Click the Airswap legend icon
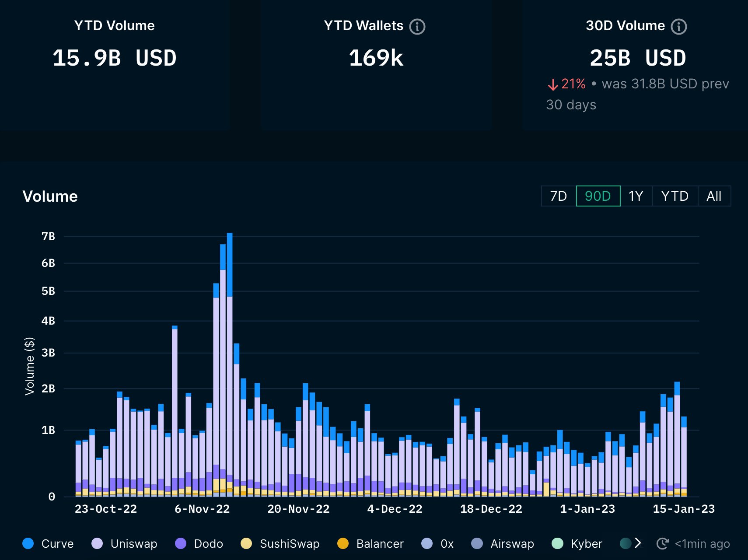The image size is (748, 560). pos(477,544)
